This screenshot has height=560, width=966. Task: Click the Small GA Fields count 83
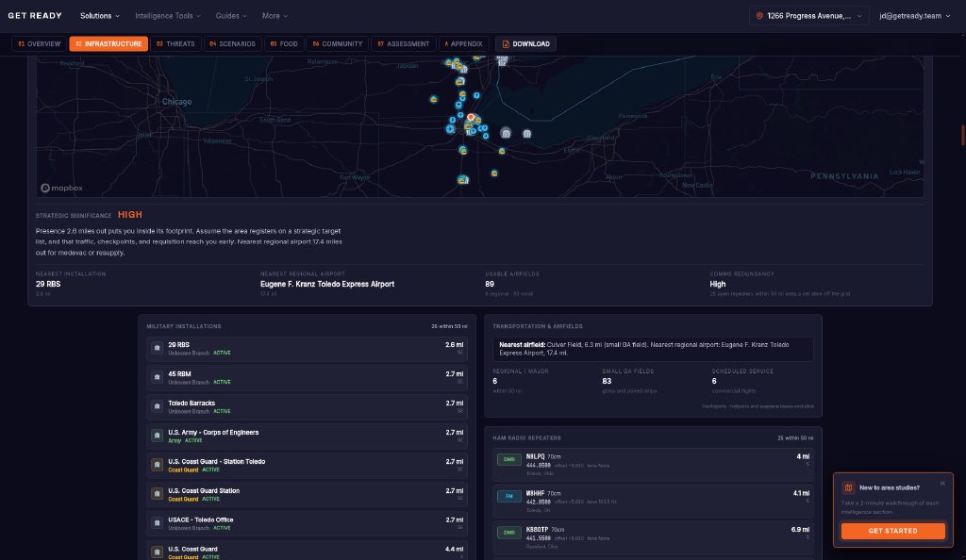click(x=607, y=382)
